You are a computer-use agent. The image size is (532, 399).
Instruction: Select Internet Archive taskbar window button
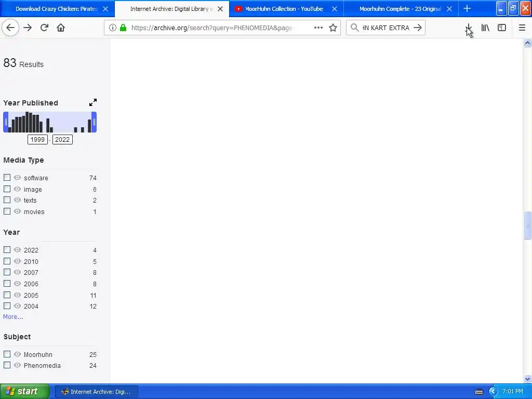(x=96, y=392)
